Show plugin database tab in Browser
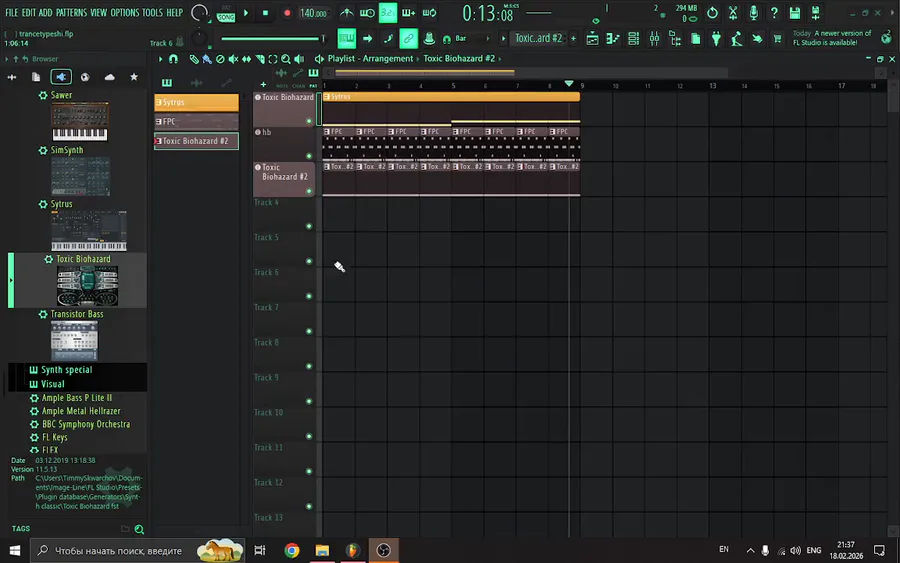Viewport: 900px width, 563px height. click(x=61, y=77)
